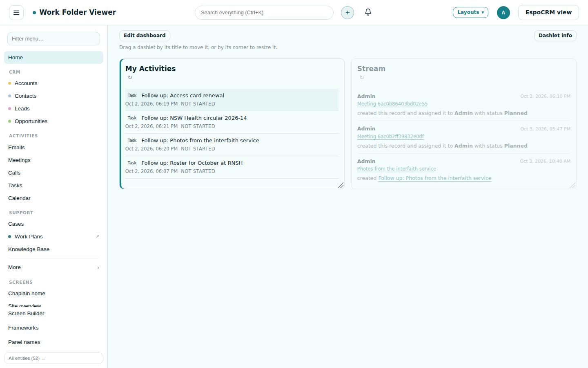Open Leads from the sidebar
Screen dimensions: 588x368
[53, 108]
